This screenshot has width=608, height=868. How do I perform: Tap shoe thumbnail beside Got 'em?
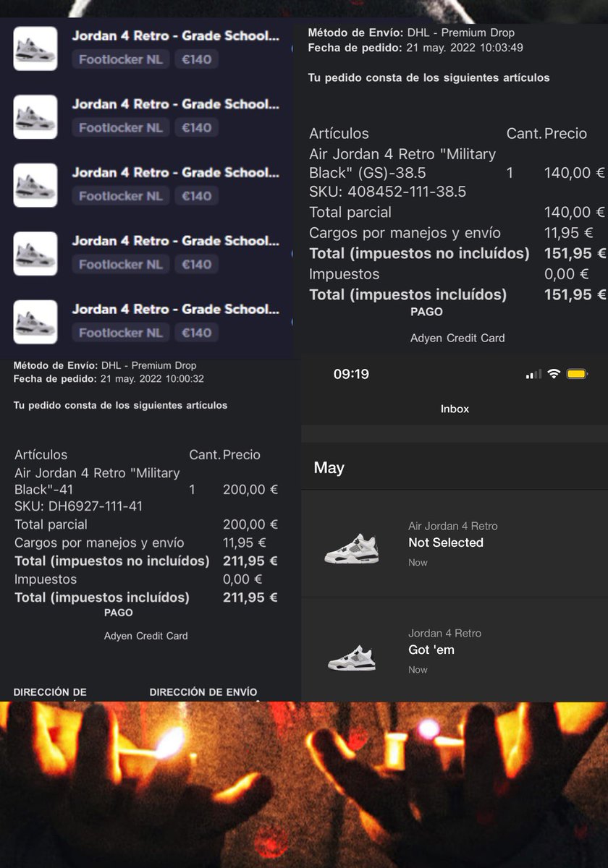tap(352, 658)
